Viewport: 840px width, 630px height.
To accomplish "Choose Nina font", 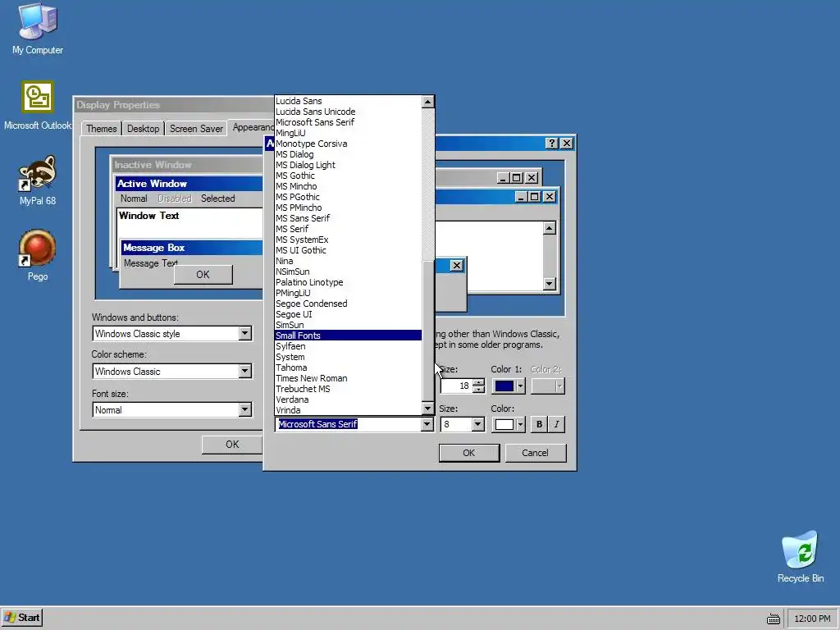I will [x=348, y=261].
